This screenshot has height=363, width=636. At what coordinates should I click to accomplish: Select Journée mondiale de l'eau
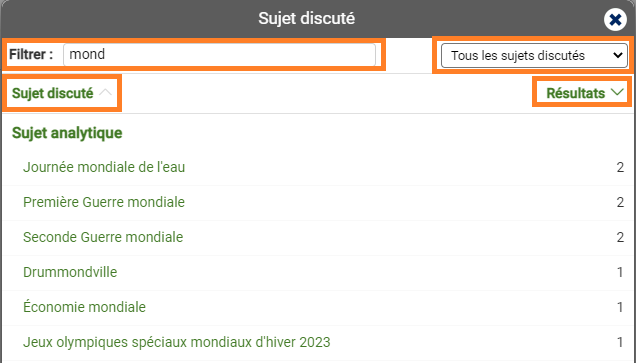click(x=104, y=167)
